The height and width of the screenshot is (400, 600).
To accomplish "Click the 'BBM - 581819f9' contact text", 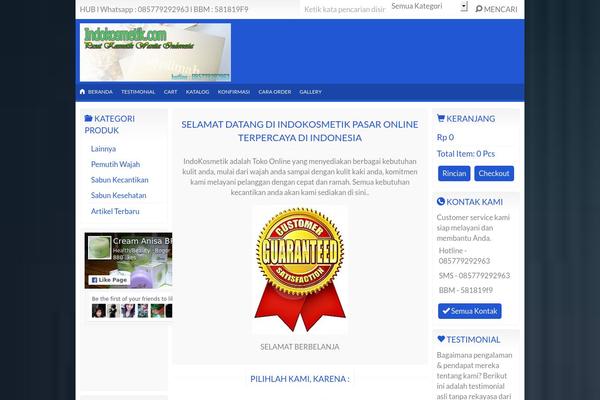I will 466,290.
